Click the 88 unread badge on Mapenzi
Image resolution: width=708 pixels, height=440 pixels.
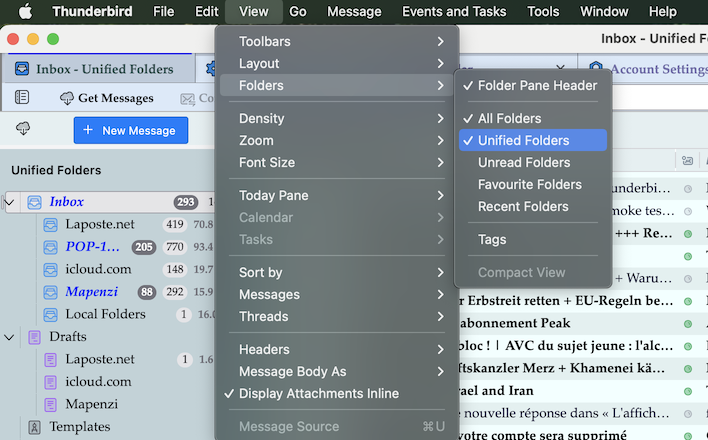[147, 292]
